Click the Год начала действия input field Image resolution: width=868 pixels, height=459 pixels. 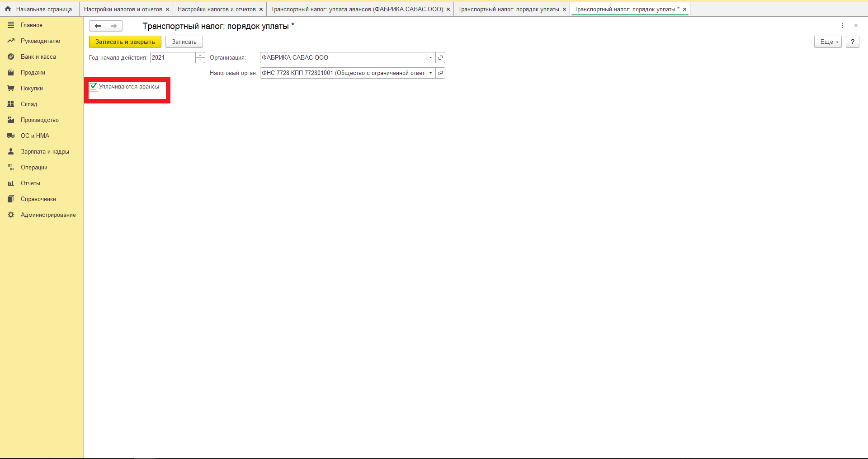173,58
